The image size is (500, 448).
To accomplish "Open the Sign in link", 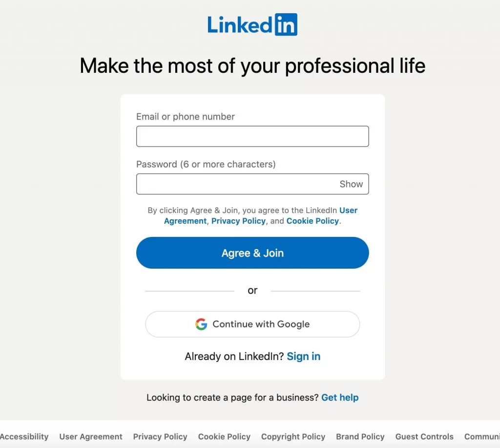I will pos(303,356).
